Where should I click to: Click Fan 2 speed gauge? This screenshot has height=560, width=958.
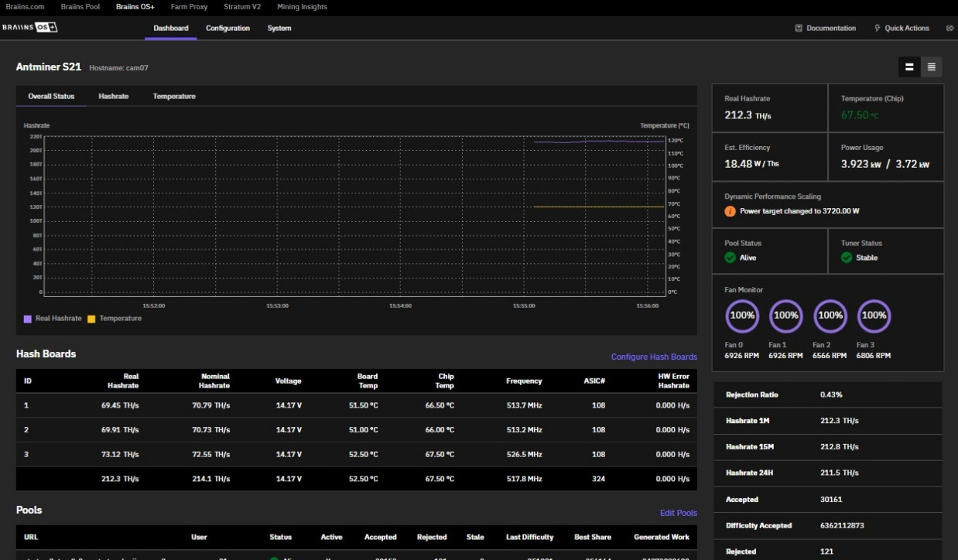tap(830, 316)
